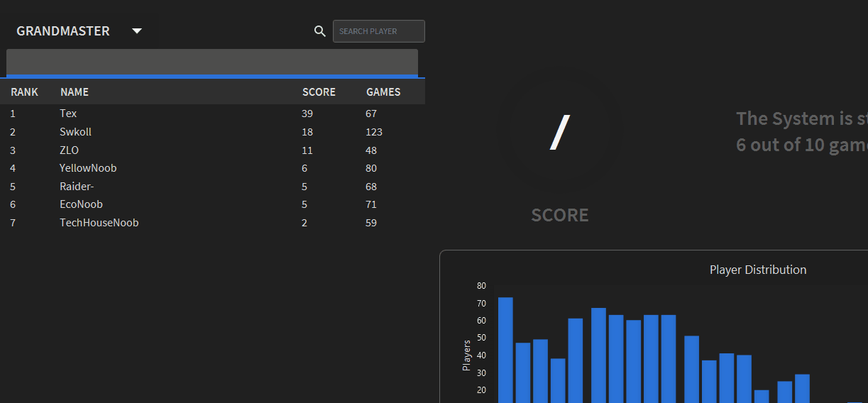Click the Players axis label
This screenshot has height=403, width=868.
pyautogui.click(x=466, y=355)
